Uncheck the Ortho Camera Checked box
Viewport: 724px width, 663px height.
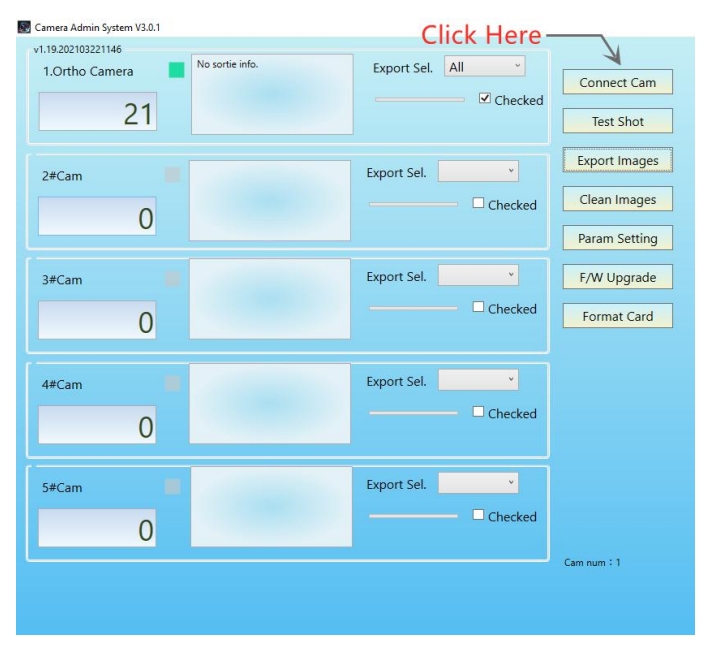tap(485, 99)
